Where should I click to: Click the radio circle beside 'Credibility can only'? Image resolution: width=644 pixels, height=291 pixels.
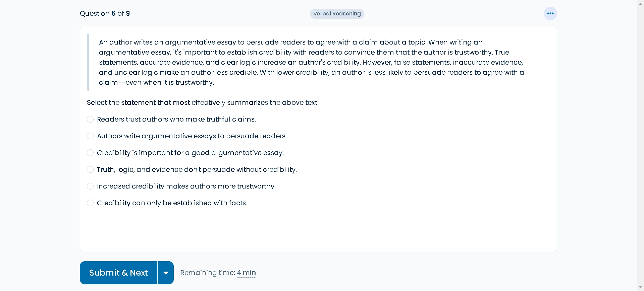tap(90, 203)
